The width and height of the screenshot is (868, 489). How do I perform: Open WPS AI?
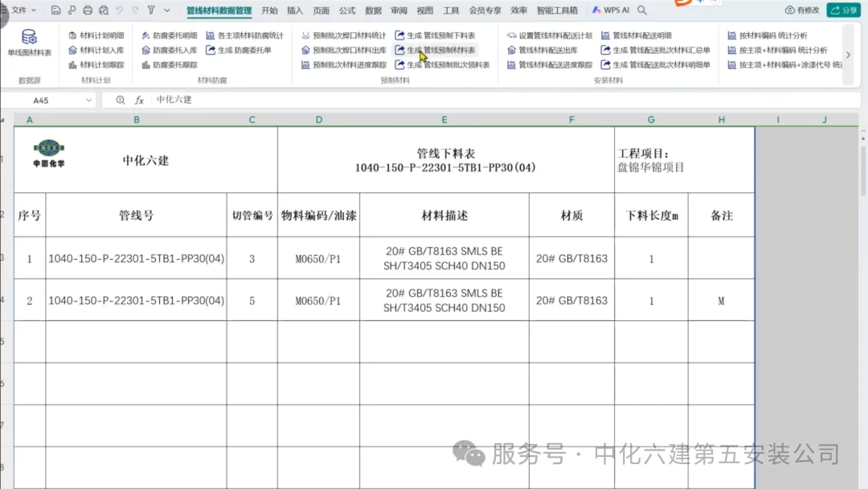click(x=611, y=10)
